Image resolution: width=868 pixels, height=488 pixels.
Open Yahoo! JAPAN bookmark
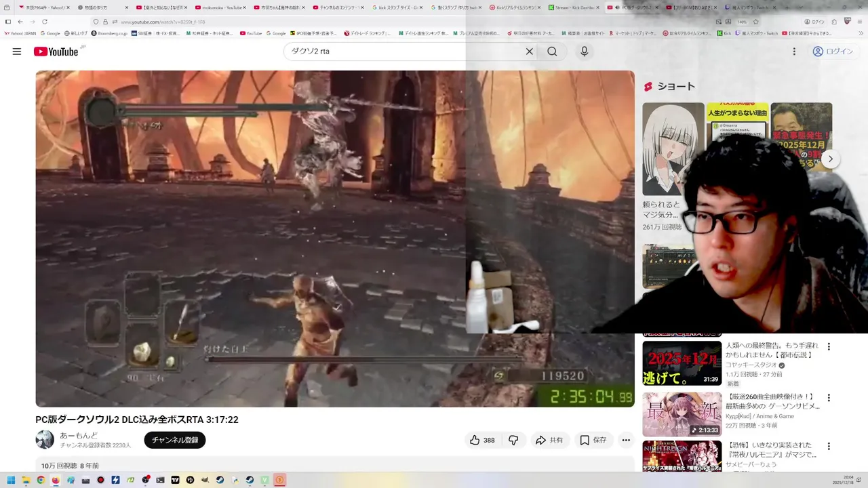[20, 33]
